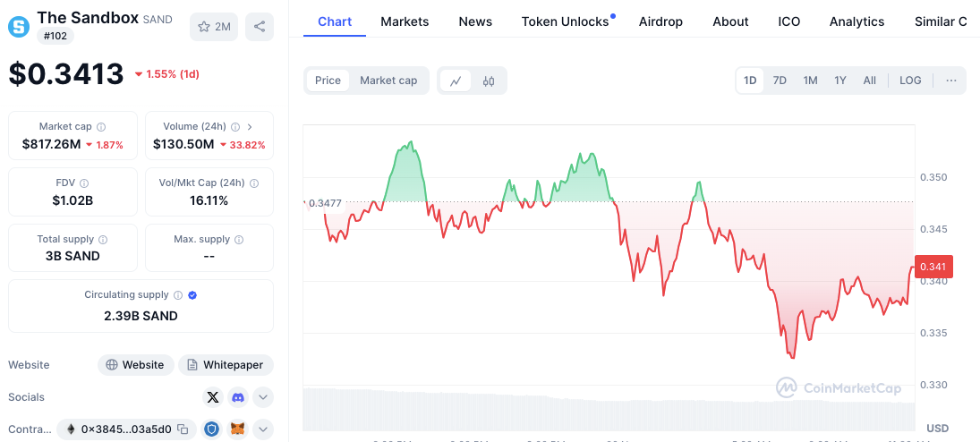Open the Discord social link
980x442 pixels.
tap(238, 397)
